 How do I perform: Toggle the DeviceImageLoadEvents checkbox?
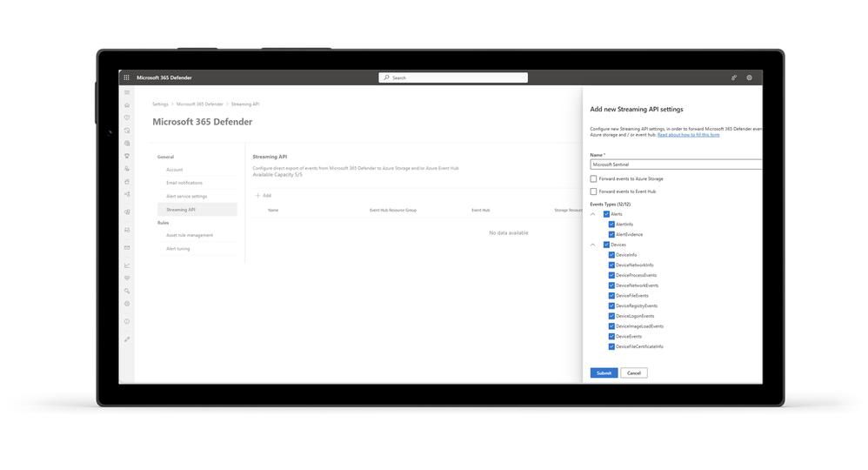[x=611, y=326]
